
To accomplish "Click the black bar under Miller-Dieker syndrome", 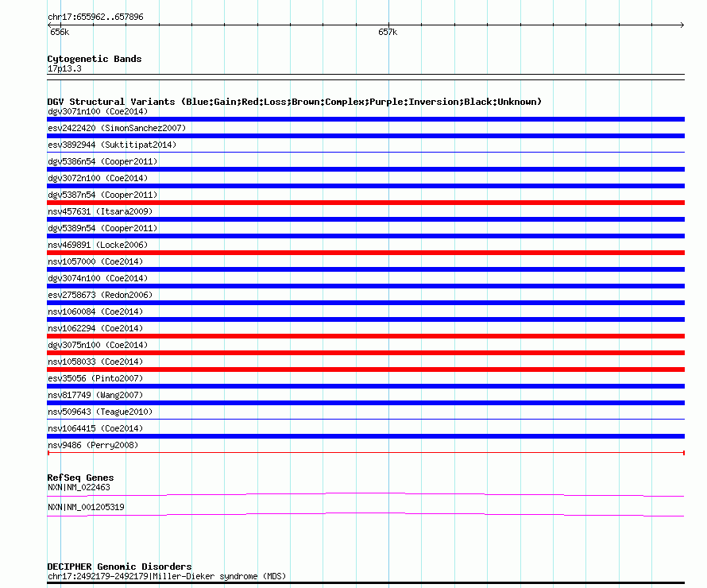I will point(365,583).
